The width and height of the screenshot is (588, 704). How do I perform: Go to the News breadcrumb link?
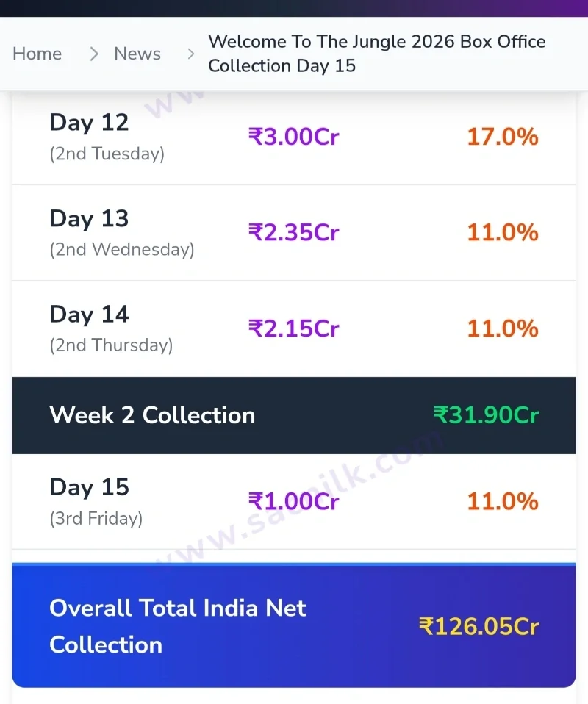pos(137,54)
